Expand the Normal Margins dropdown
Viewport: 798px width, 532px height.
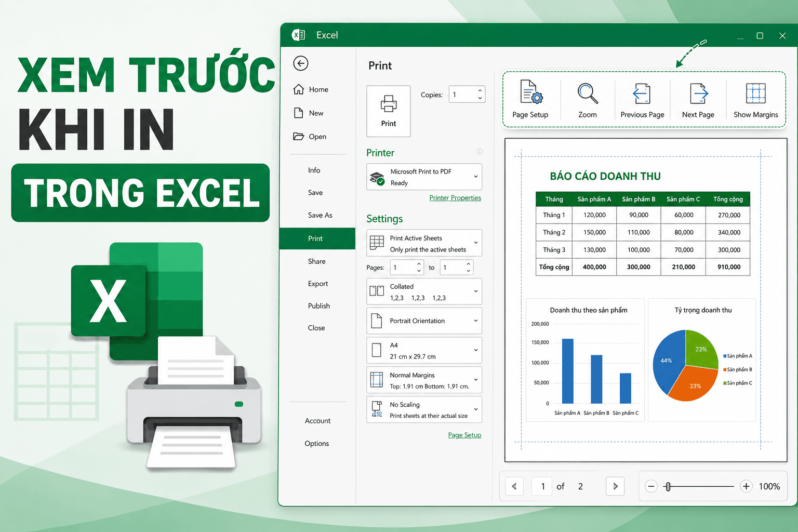(x=424, y=380)
